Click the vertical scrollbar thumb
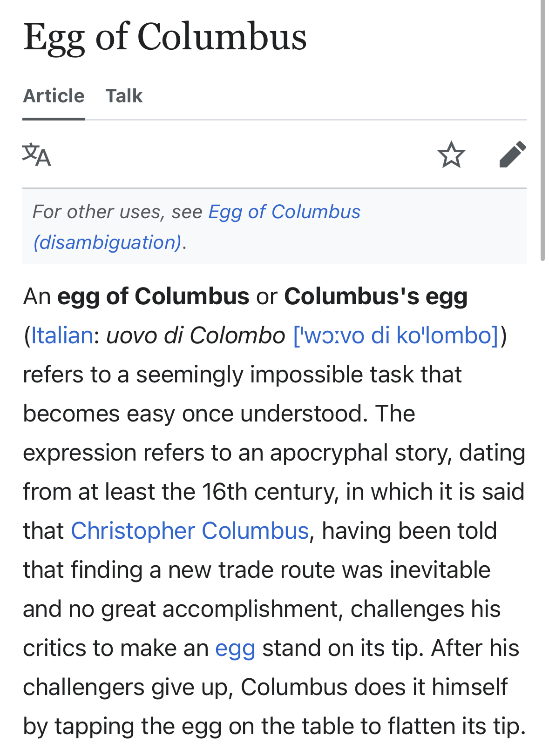This screenshot has width=549, height=756. 542,130
